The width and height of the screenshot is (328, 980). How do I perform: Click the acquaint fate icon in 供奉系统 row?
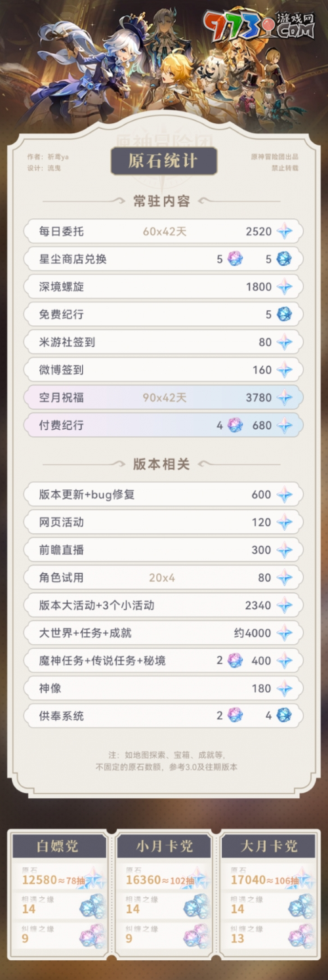click(284, 716)
